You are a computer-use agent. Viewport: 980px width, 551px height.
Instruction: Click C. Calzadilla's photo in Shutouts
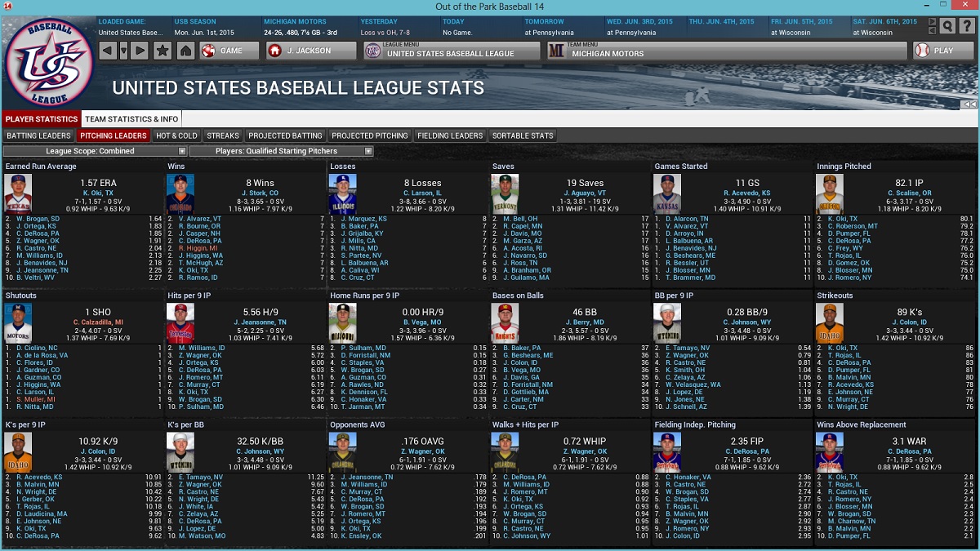click(18, 322)
